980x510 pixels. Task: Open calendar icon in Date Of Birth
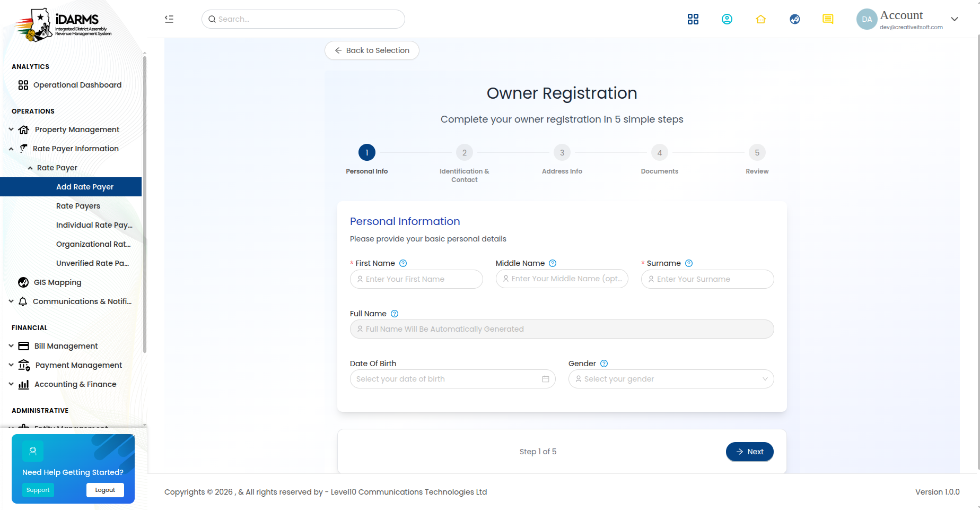(546, 379)
